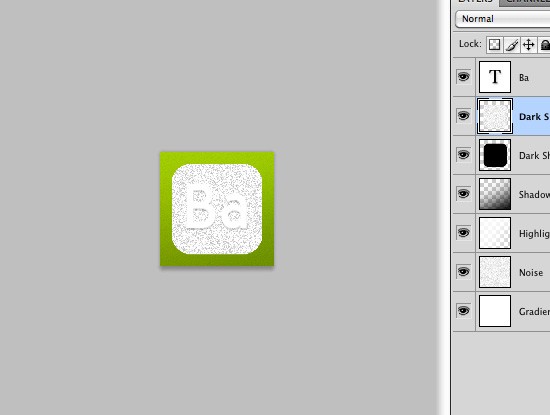Hide the Noise layer
550x415 pixels.
463,271
